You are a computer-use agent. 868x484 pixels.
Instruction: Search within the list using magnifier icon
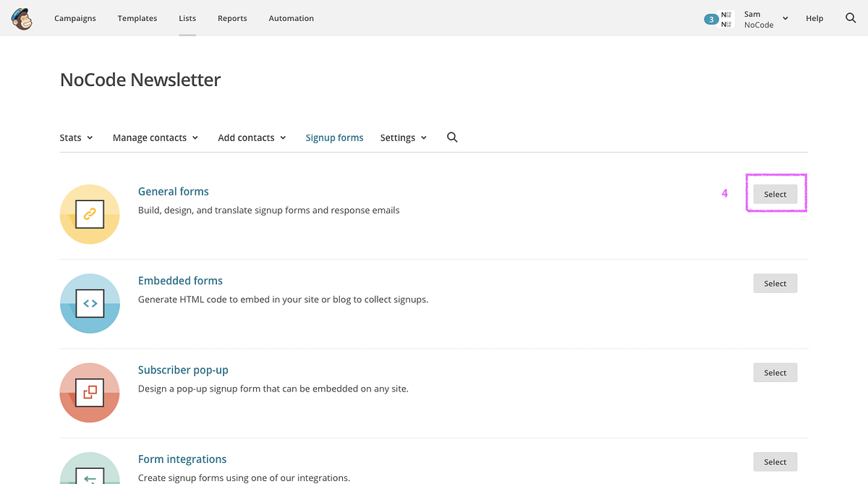452,137
